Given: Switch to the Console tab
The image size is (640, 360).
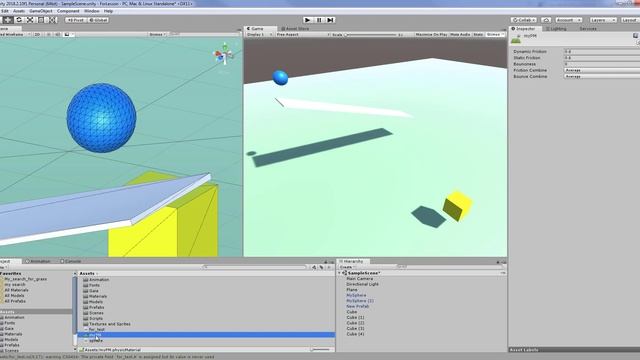Looking at the screenshot, I should tap(71, 261).
